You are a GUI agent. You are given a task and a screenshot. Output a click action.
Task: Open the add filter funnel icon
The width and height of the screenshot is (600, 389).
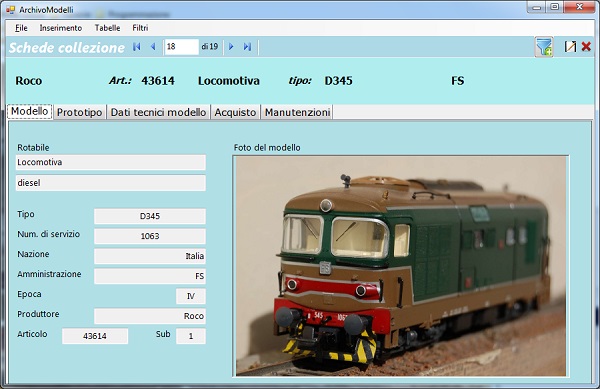coord(544,47)
